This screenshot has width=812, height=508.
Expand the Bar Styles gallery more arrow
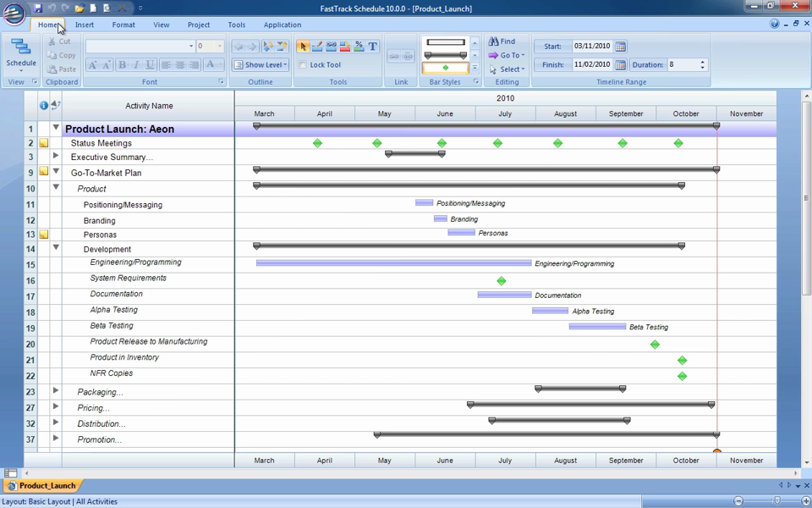click(475, 68)
